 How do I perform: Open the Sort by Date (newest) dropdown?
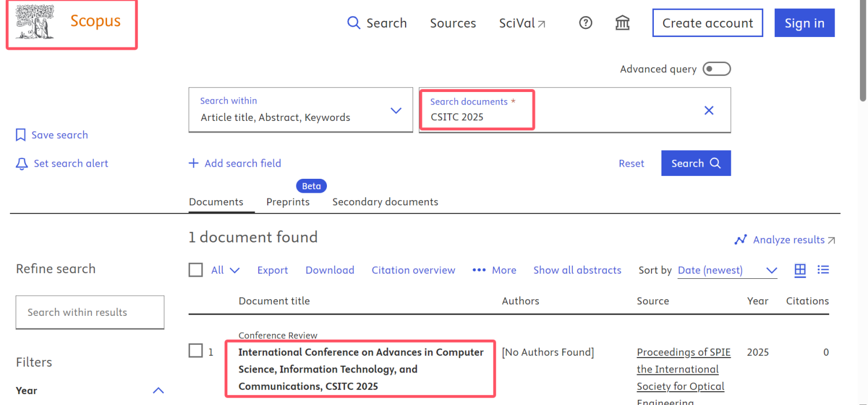pos(727,270)
